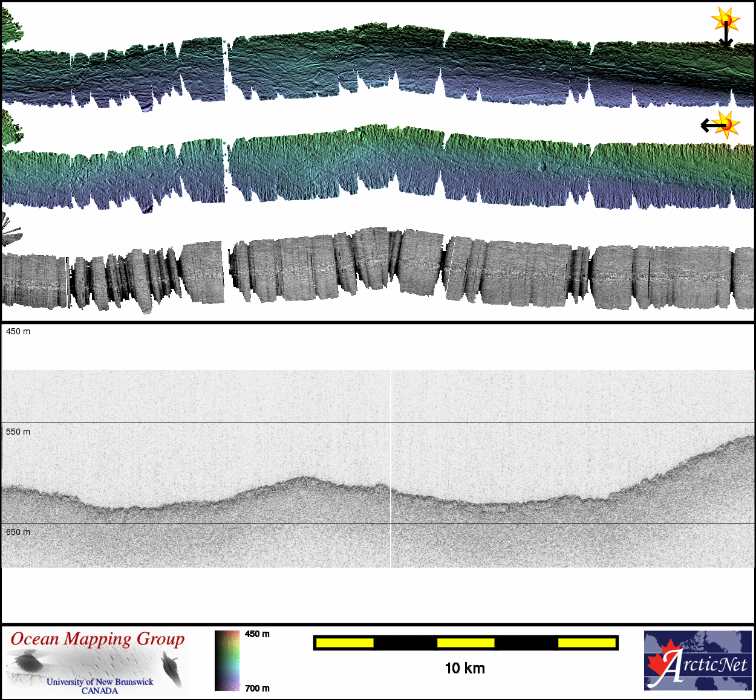Viewport: 756px width, 700px height.
Task: Click the 650 m depth label
Action: [18, 532]
